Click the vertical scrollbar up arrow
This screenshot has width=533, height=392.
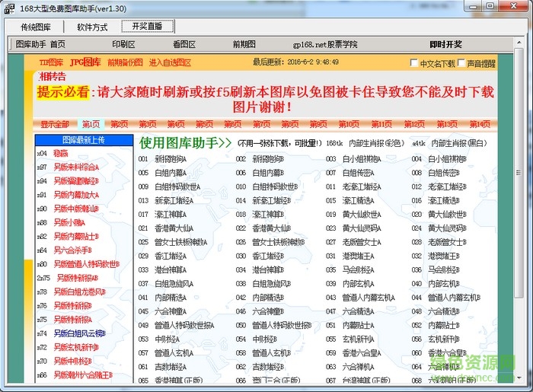[519, 43]
